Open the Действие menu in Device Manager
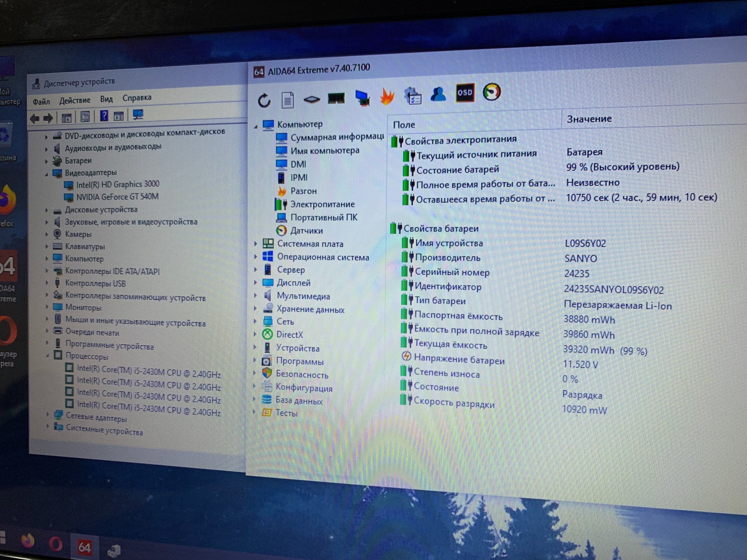The width and height of the screenshot is (747, 560). coord(75,100)
